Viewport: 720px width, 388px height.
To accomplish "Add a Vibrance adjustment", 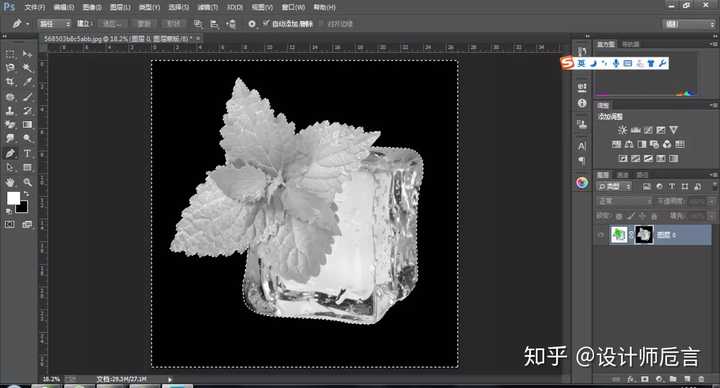I will [x=673, y=130].
